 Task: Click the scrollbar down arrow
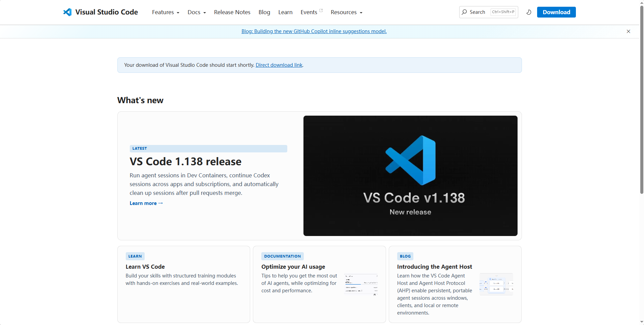pos(642,322)
